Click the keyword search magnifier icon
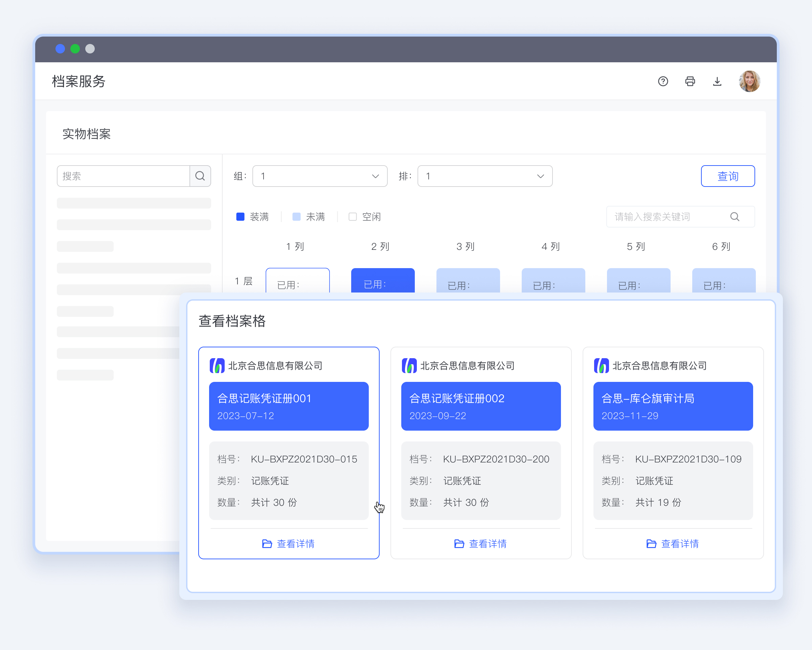812x650 pixels. tap(735, 217)
